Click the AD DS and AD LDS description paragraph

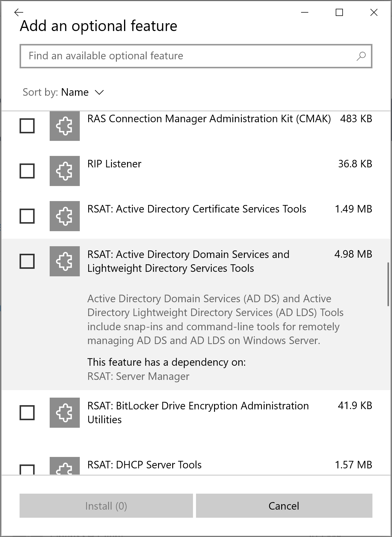click(x=215, y=319)
